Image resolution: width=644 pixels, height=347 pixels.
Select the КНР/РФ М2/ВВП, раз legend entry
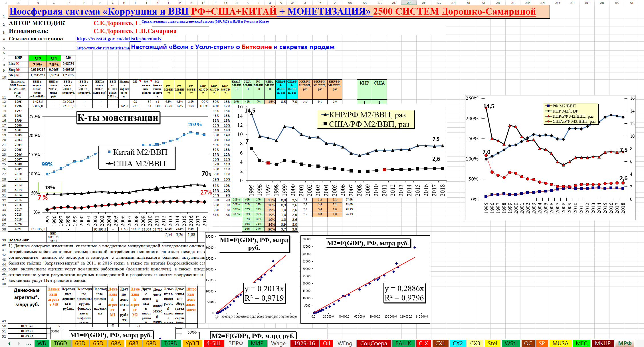coord(364,115)
